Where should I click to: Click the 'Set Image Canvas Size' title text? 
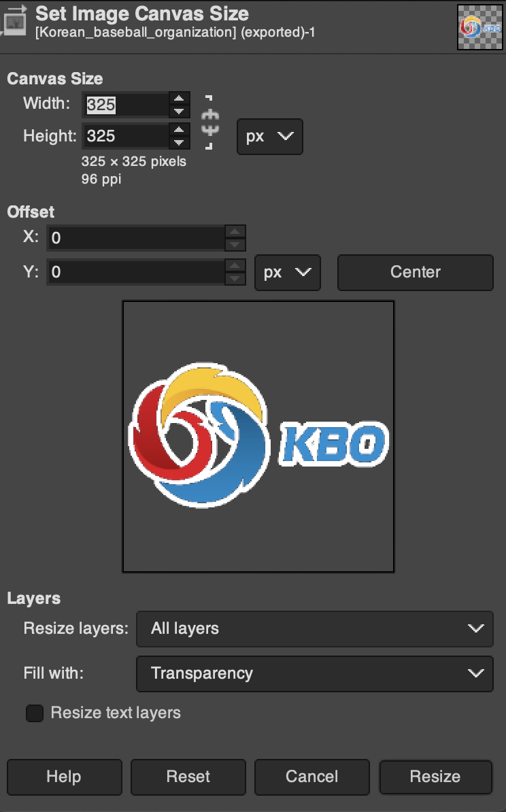tap(142, 14)
